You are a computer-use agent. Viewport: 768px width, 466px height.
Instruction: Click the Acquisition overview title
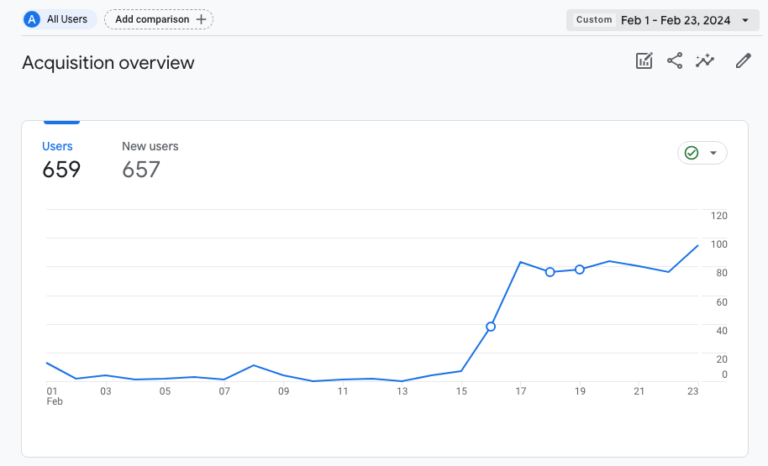coord(108,63)
